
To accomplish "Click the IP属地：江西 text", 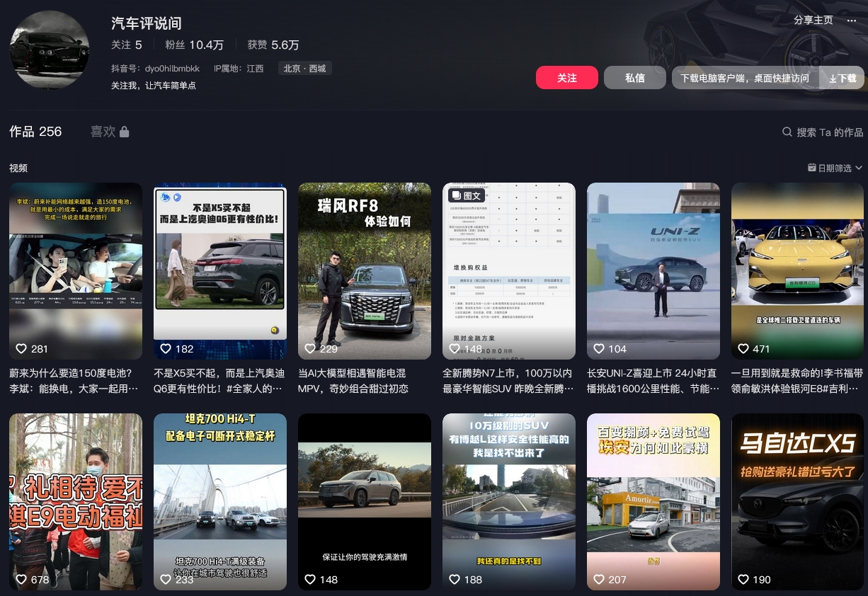I will click(239, 69).
